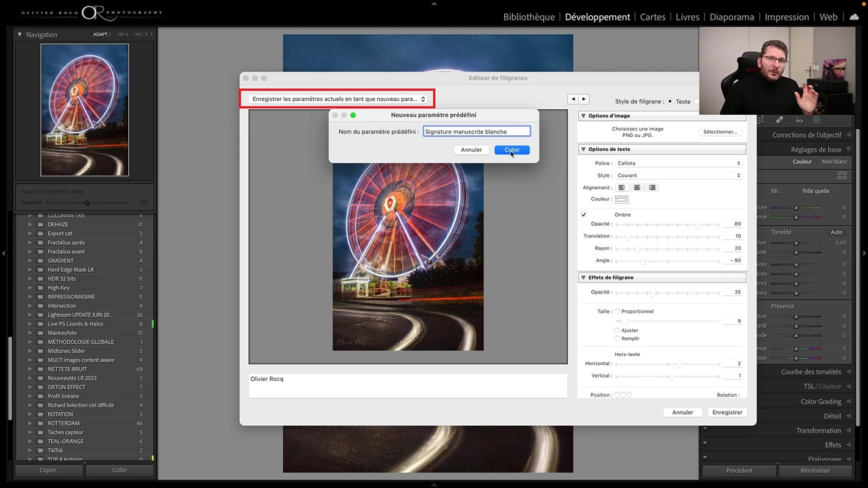Open the Style Courant dropdown
This screenshot has width=868, height=488.
point(679,176)
